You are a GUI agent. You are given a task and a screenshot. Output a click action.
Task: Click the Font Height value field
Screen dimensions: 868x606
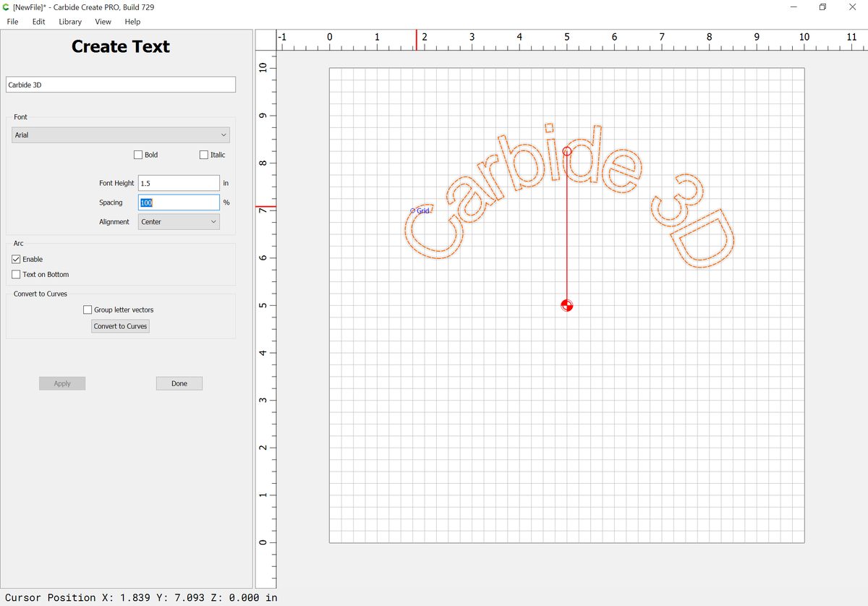click(x=178, y=183)
